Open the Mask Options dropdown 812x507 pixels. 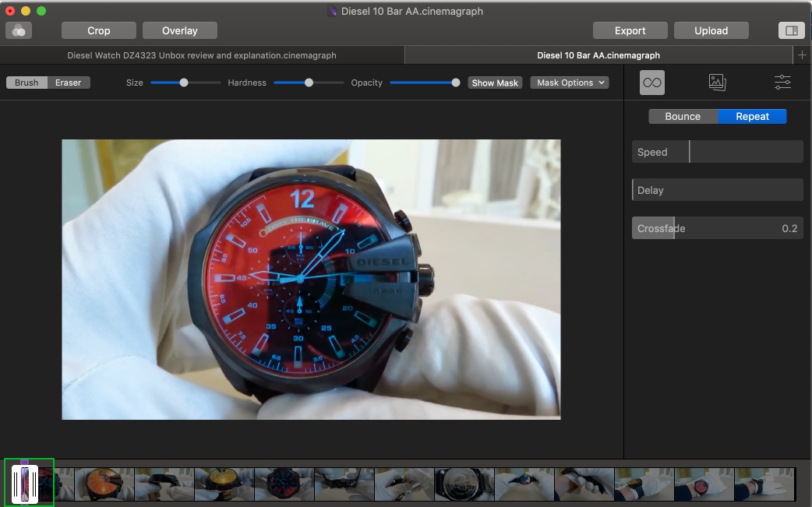point(570,83)
